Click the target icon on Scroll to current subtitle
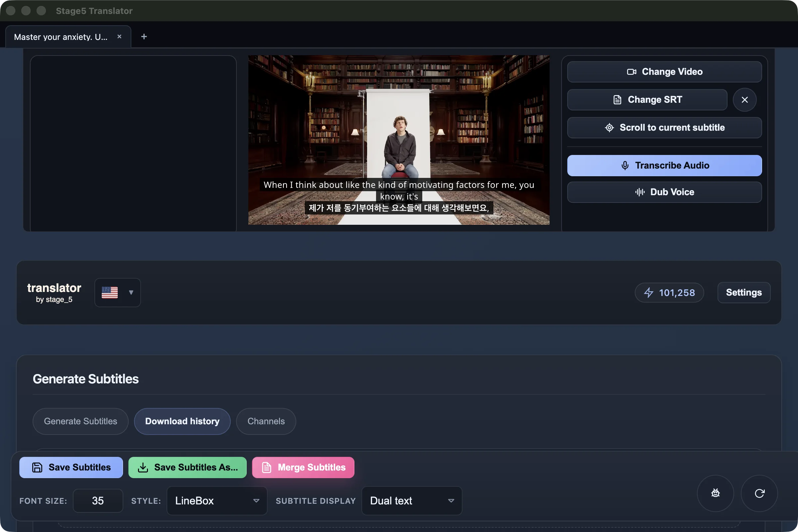The image size is (798, 532). pyautogui.click(x=609, y=128)
